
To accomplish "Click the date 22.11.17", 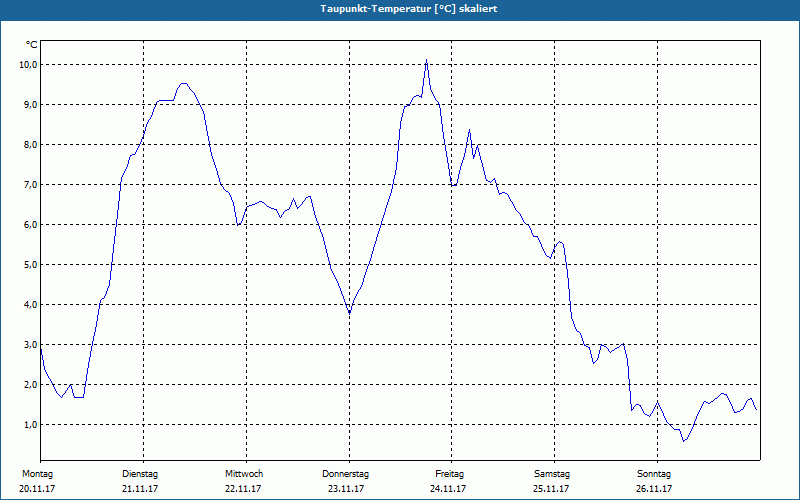I will (x=243, y=489).
